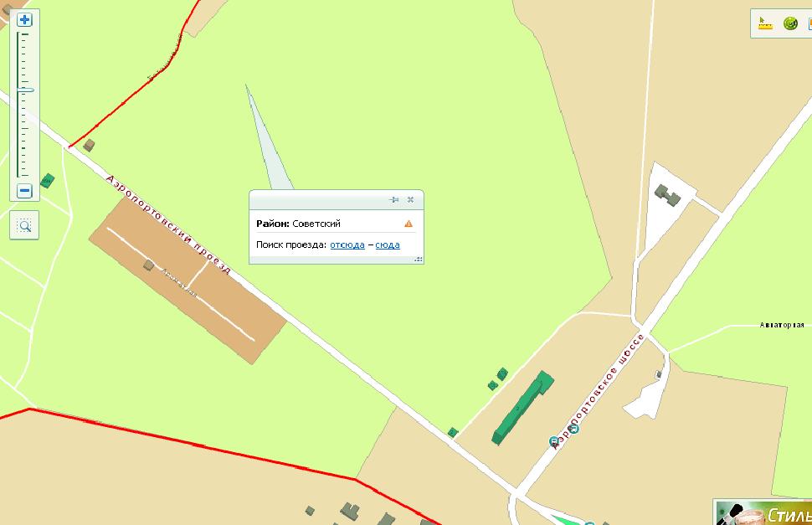812x525 pixels.
Task: Close the Советский district popup
Action: coord(410,199)
